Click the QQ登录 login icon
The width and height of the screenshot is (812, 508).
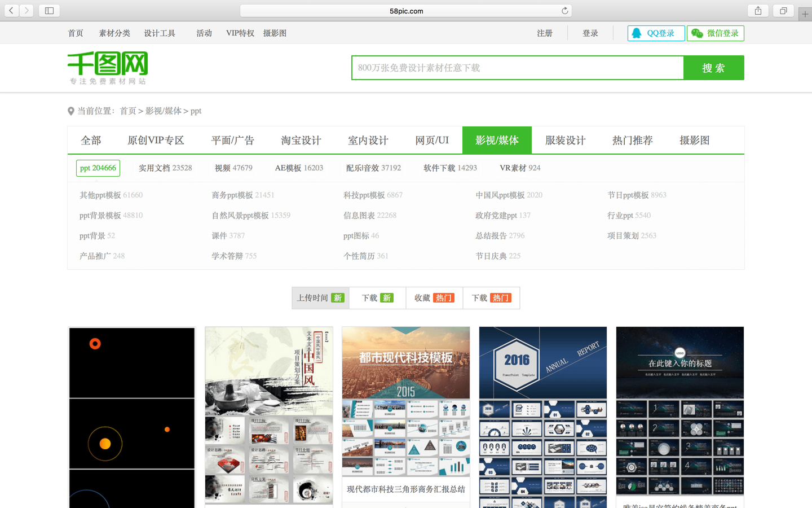[x=637, y=33]
